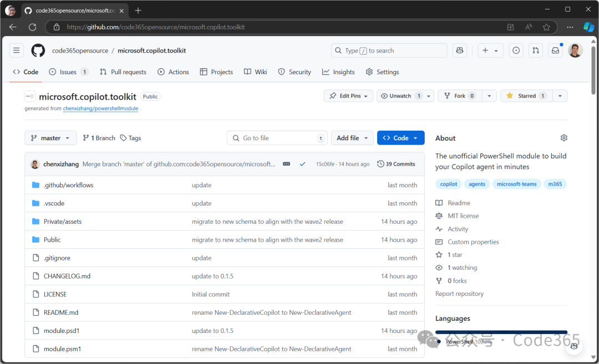The image size is (599, 364).
Task: Expand the Fork options dropdown arrow
Action: coord(489,96)
